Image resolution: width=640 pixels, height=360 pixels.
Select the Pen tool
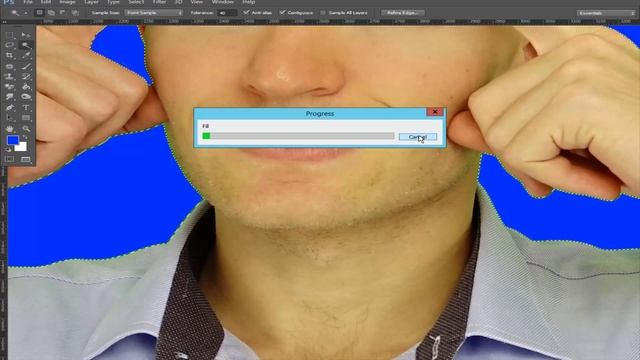[x=10, y=107]
